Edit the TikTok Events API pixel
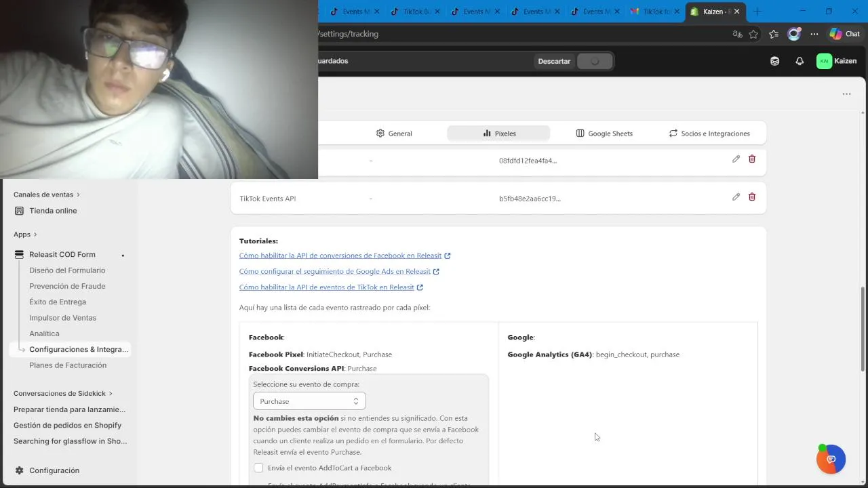Viewport: 868px width, 488px height. coord(736,197)
